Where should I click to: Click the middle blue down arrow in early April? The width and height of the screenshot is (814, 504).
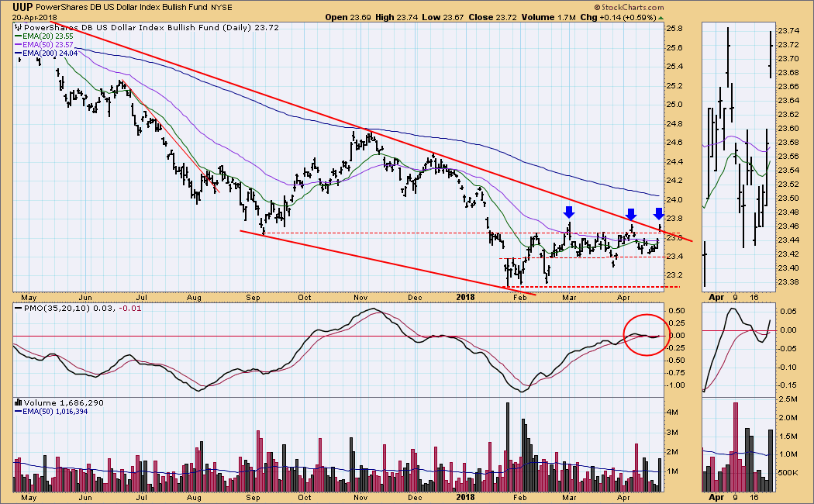pos(632,214)
